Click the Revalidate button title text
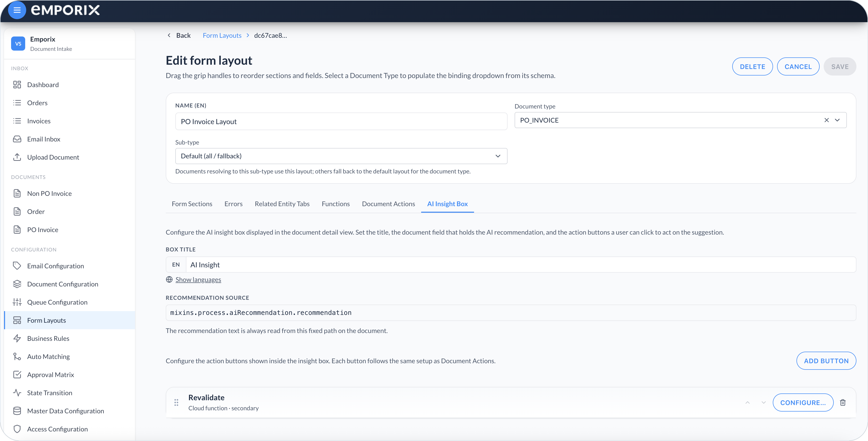The width and height of the screenshot is (868, 441). (x=206, y=397)
